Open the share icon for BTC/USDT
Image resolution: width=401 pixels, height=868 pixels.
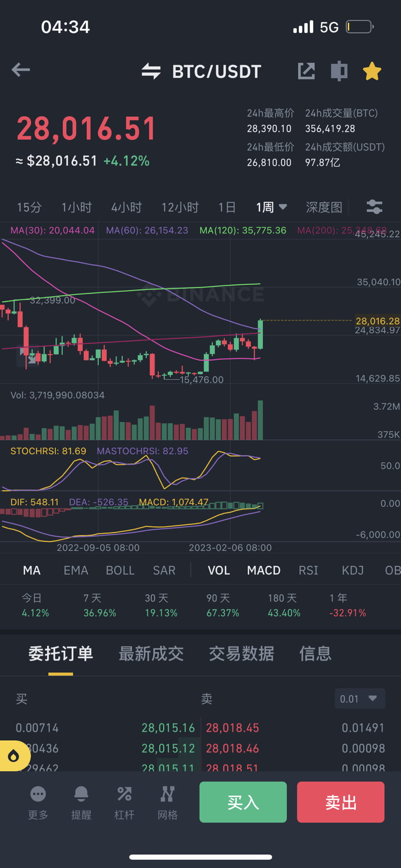pos(306,70)
